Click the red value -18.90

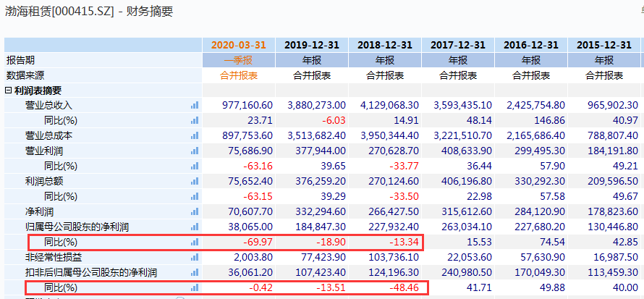click(x=331, y=242)
